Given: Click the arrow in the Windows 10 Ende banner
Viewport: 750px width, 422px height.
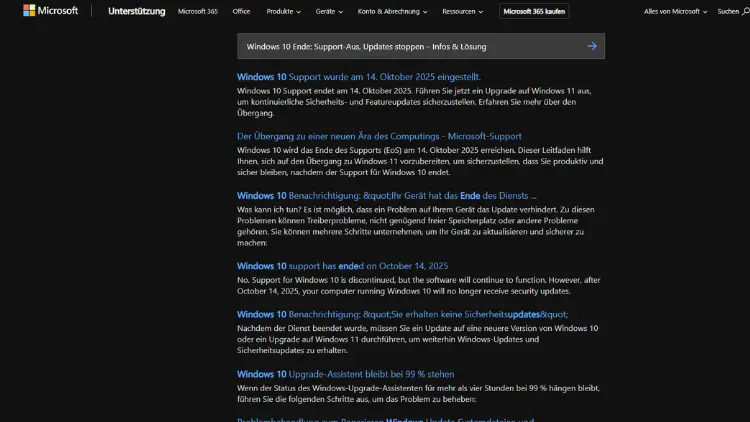Looking at the screenshot, I should tap(592, 46).
